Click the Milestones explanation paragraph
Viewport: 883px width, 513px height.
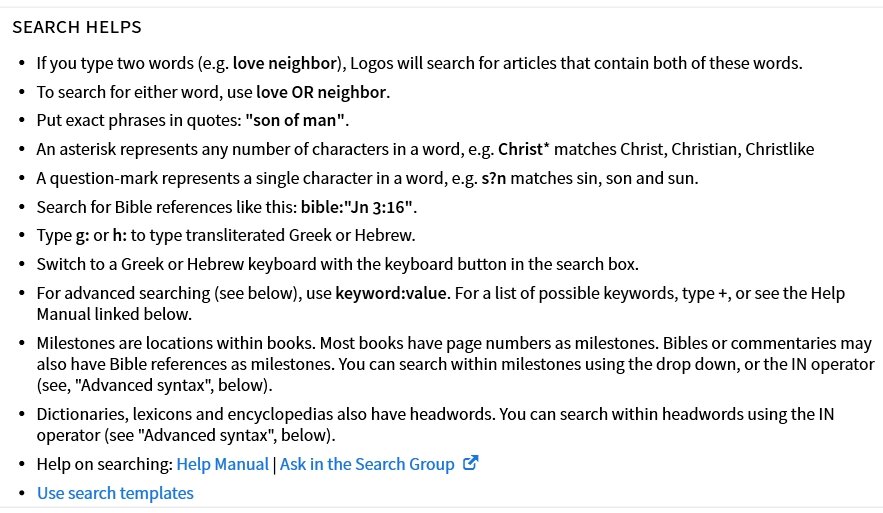pos(456,364)
